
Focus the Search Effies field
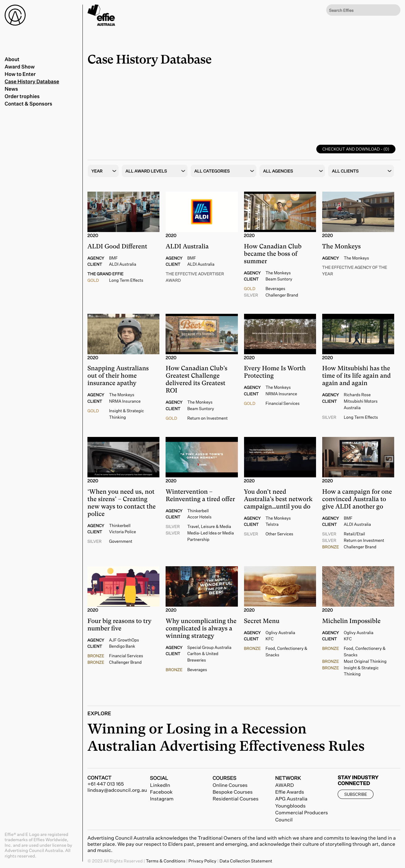click(x=362, y=10)
